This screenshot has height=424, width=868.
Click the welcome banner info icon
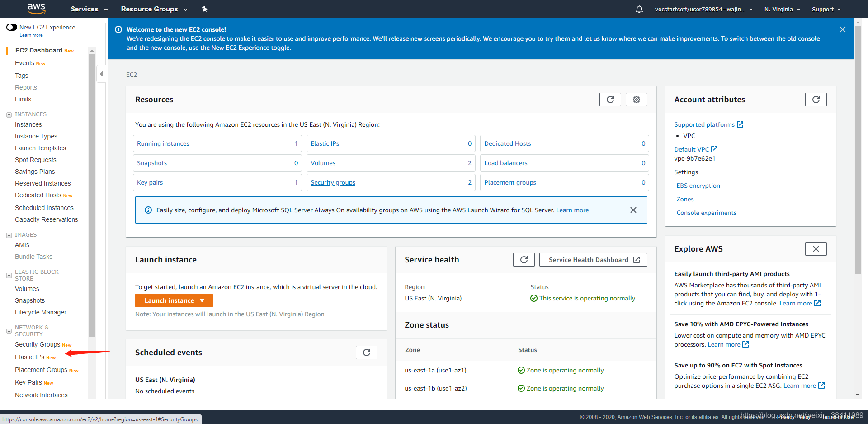[x=118, y=29]
